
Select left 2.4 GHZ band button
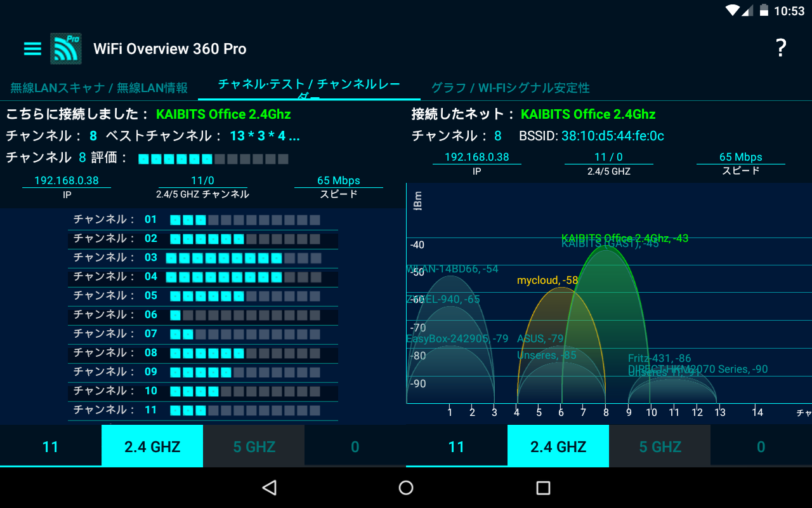152,446
